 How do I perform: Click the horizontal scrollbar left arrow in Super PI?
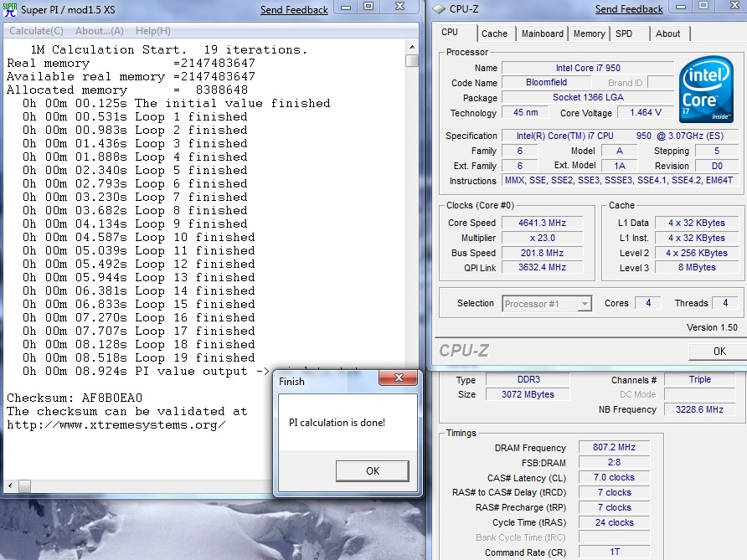coord(10,486)
